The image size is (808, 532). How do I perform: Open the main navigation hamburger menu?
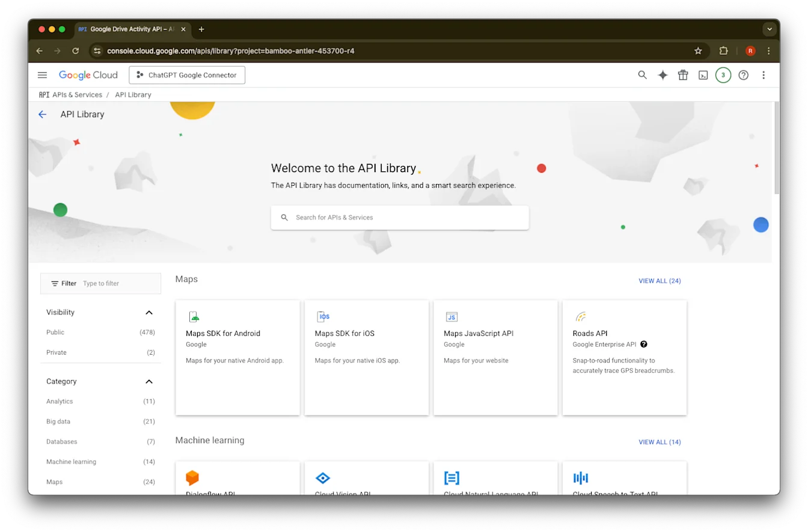point(42,75)
